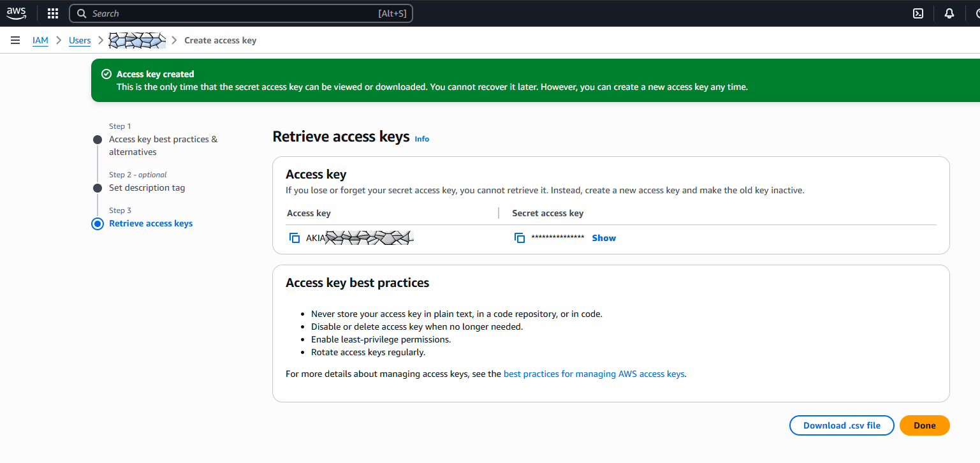Open the AWS home logo
The image size is (980, 463).
click(17, 13)
